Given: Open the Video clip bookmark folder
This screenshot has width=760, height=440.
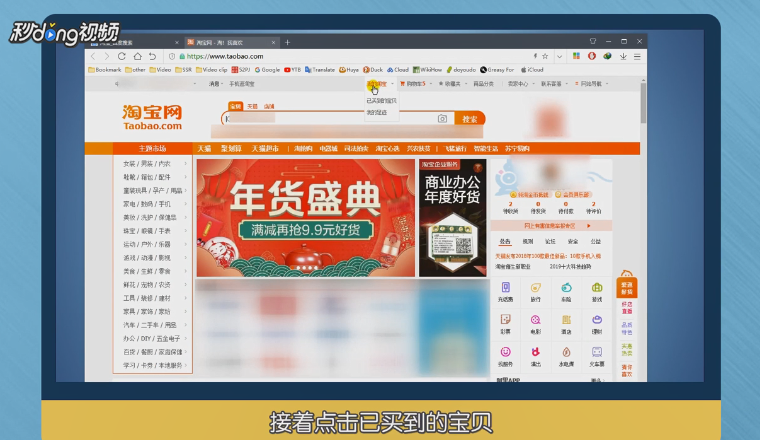Looking at the screenshot, I should click(x=211, y=70).
